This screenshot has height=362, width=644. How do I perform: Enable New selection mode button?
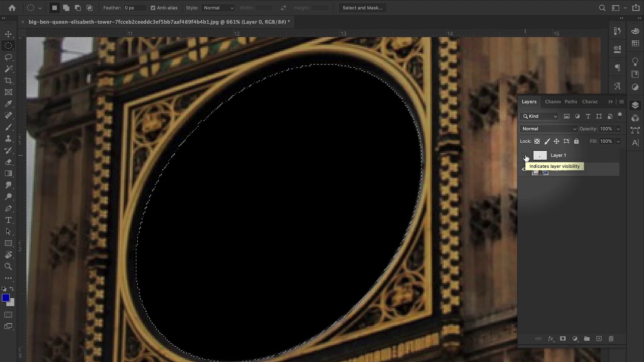(54, 8)
